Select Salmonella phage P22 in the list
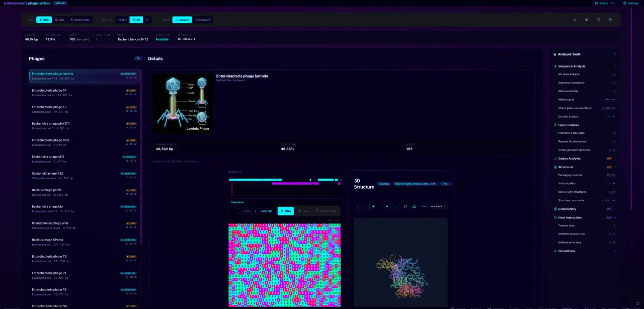The width and height of the screenshot is (644, 309). point(85,175)
